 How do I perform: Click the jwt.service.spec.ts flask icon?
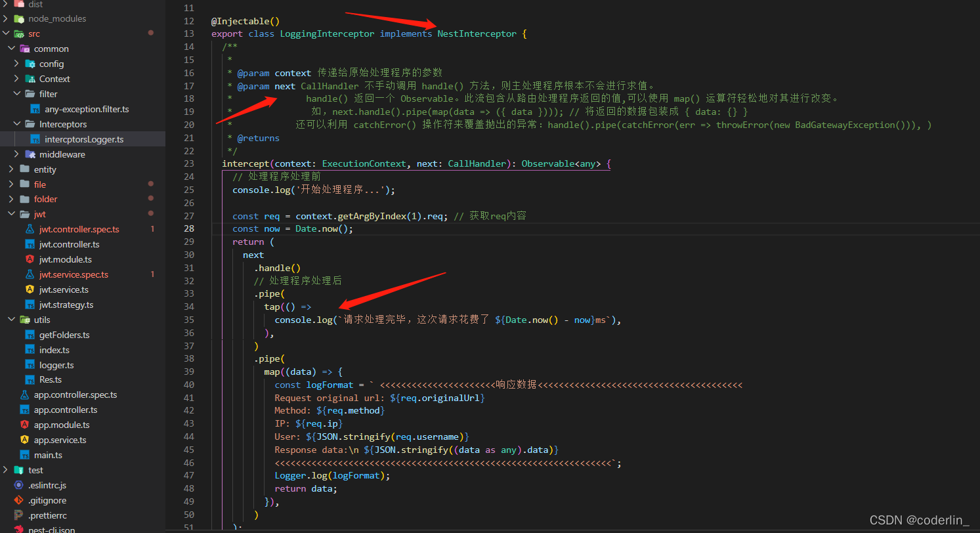point(30,274)
